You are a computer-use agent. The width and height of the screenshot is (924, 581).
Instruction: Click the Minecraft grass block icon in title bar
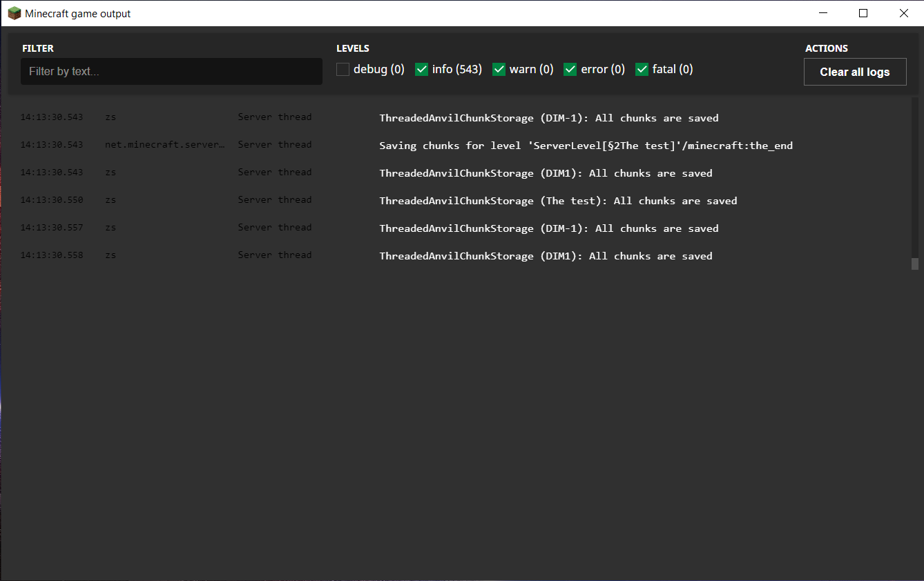pyautogui.click(x=14, y=13)
